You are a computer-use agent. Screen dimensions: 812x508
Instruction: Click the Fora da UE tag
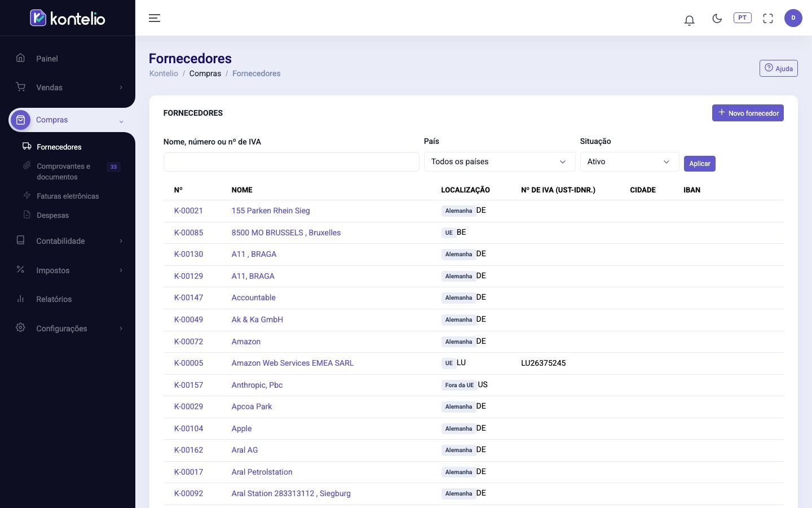coord(460,385)
